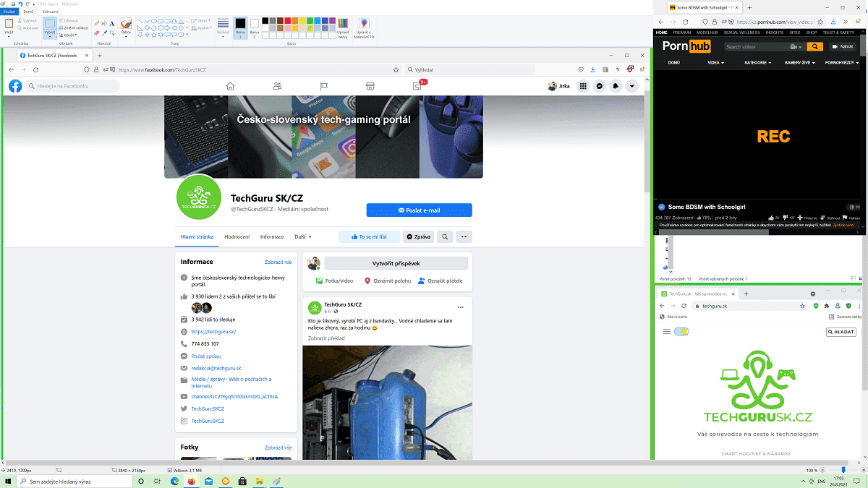Select the Text tool in Paint

(112, 23)
